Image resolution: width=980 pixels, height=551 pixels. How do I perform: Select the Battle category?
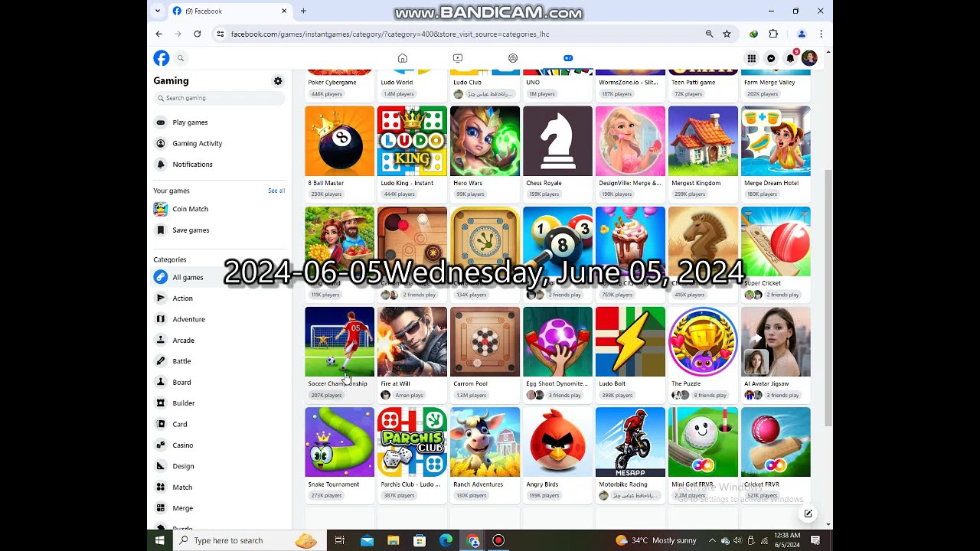click(x=219, y=361)
